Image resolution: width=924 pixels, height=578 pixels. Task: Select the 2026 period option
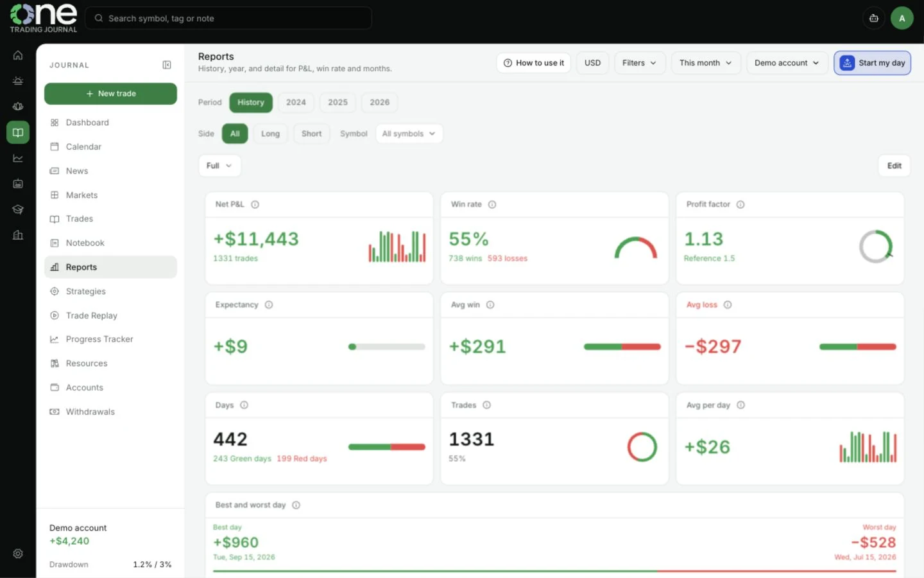tap(379, 102)
